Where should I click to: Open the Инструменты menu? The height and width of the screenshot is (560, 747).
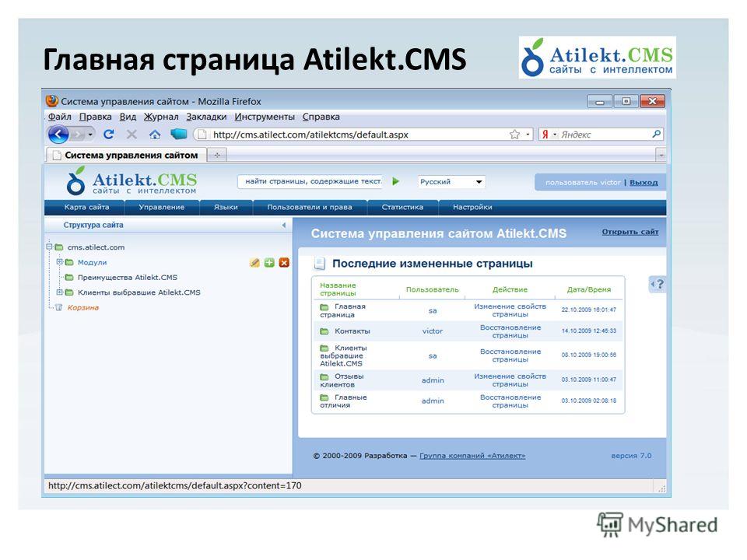tap(265, 117)
